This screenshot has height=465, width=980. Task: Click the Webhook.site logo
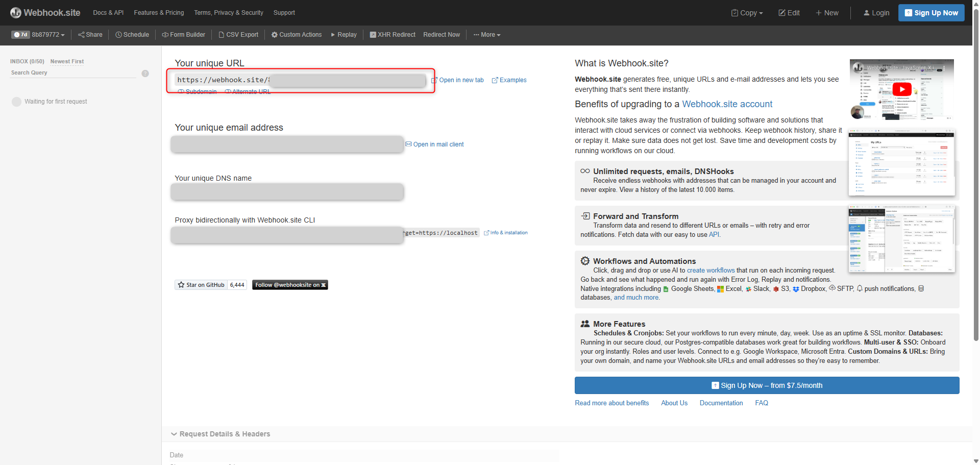(45, 12)
